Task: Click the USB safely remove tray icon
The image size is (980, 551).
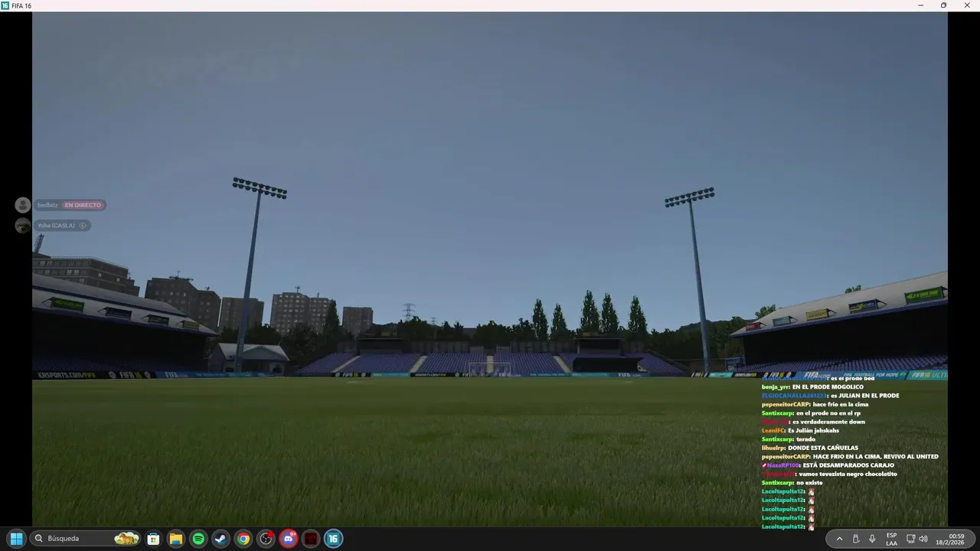Action: coord(856,539)
